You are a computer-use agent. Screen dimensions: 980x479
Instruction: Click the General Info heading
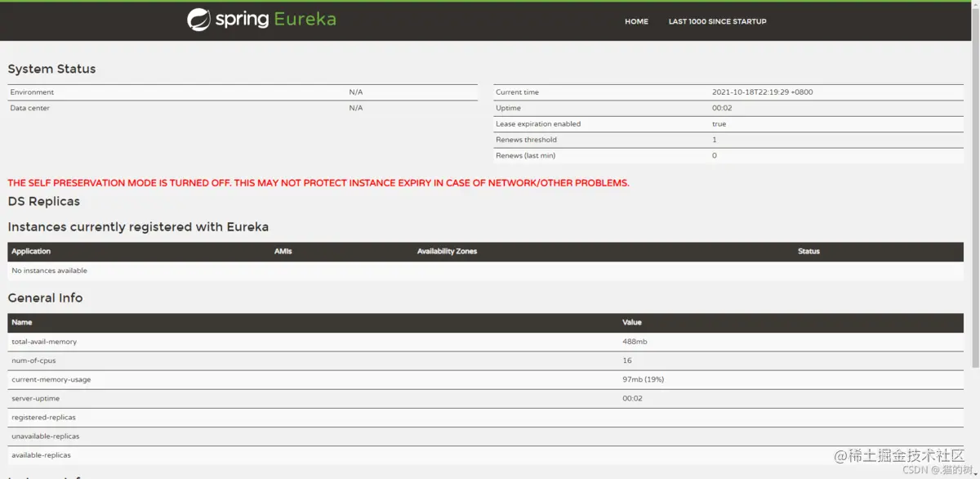tap(45, 298)
